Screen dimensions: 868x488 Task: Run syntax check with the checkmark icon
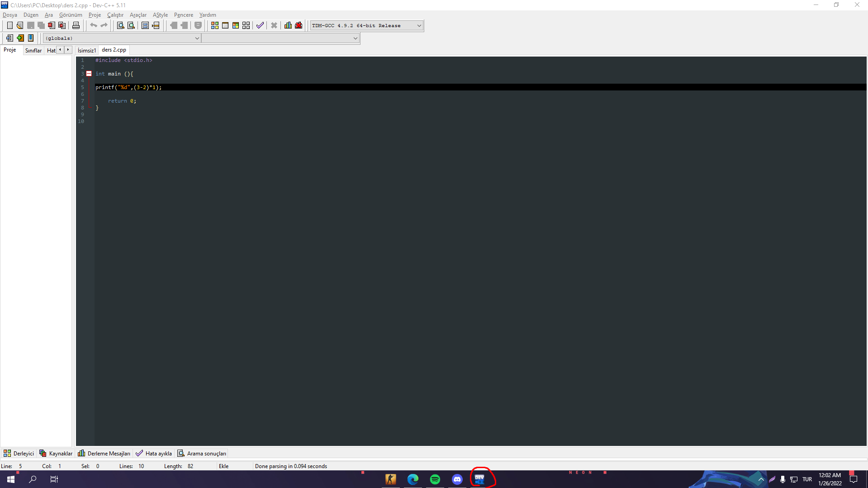click(260, 25)
